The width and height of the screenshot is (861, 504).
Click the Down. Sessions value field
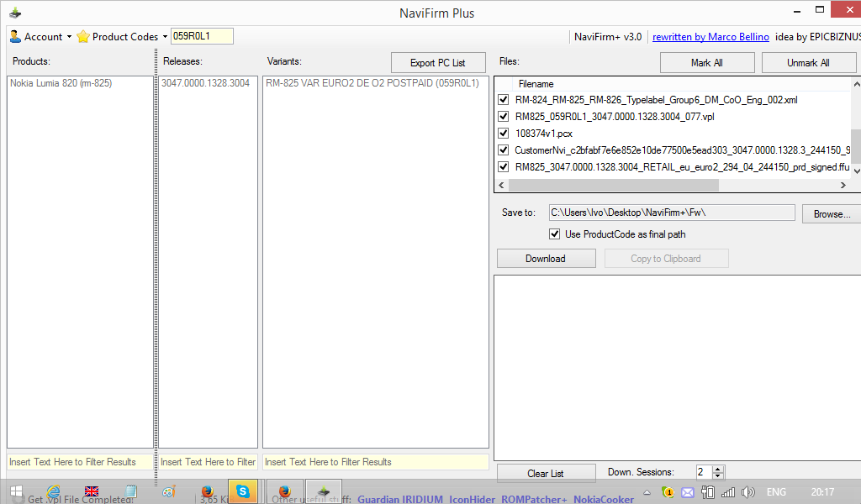[704, 472]
